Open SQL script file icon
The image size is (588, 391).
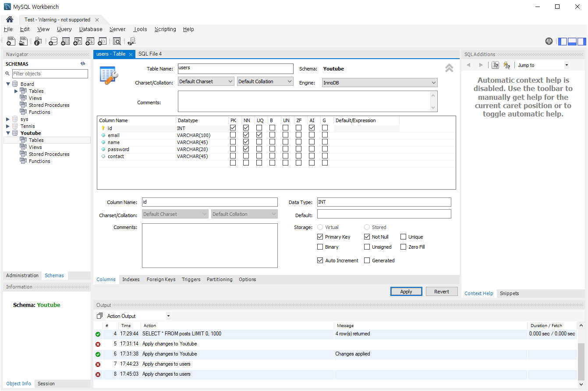pyautogui.click(x=24, y=41)
